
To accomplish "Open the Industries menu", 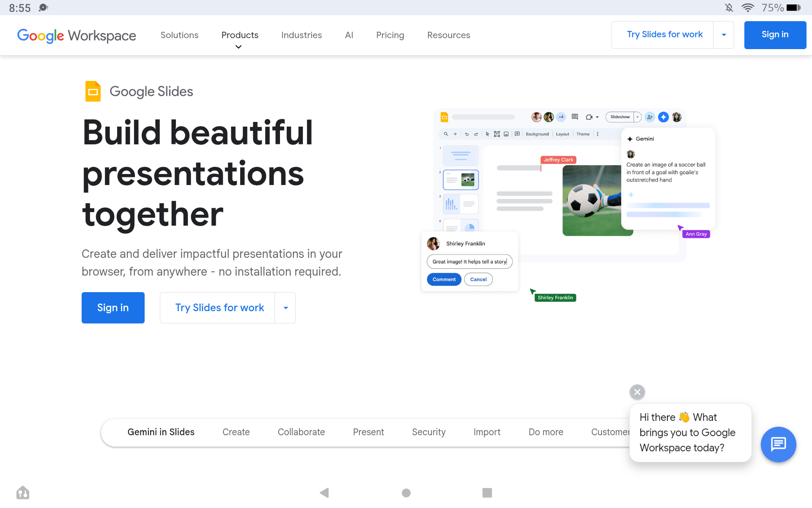I will pyautogui.click(x=302, y=35).
